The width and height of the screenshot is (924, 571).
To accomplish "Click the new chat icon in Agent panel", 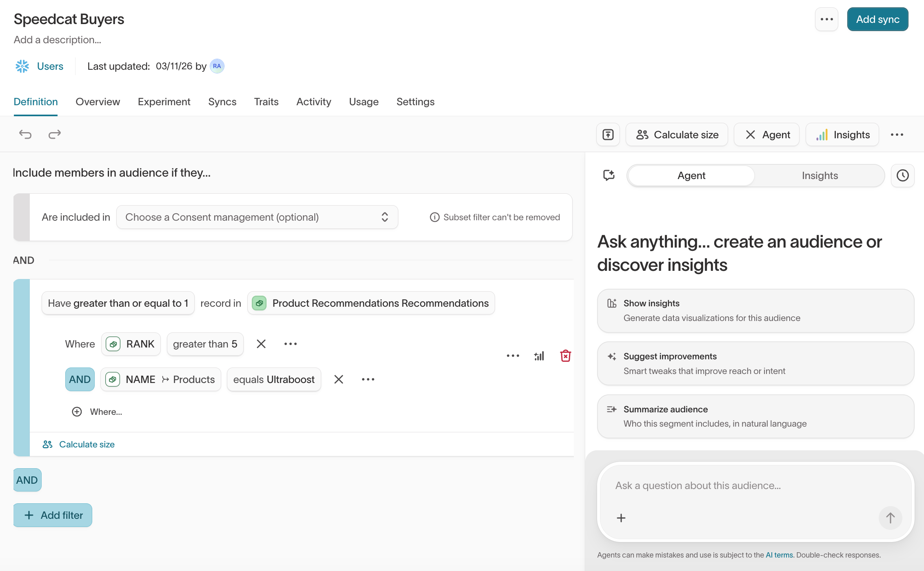I will (609, 175).
